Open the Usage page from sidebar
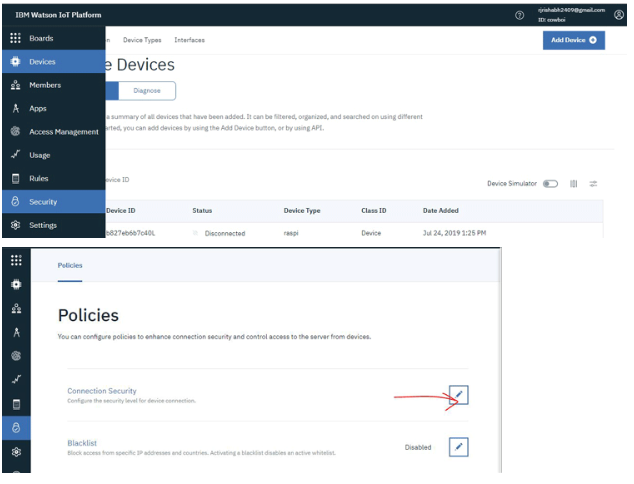 [39, 155]
